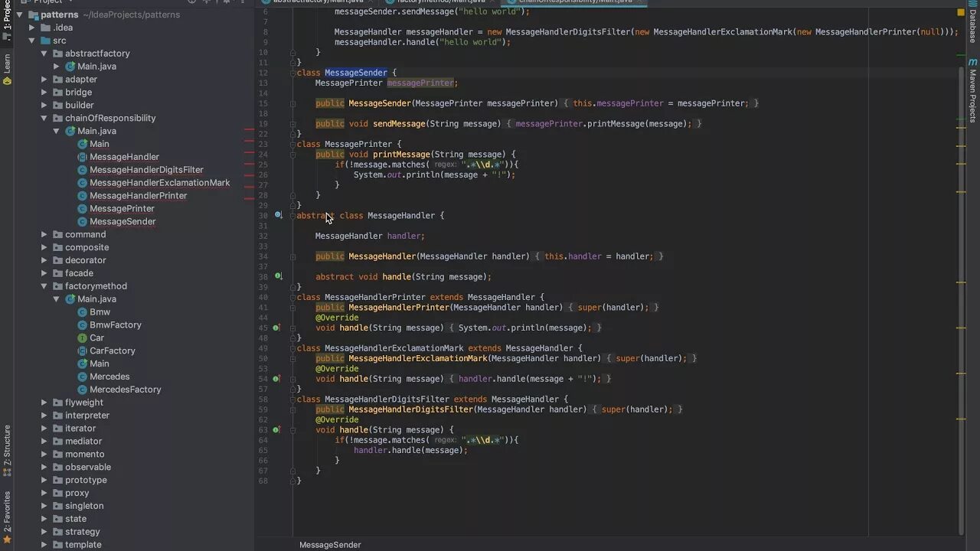This screenshot has width=980, height=551.
Task: Click the MessageHandlerExclamationMark class icon
Action: [x=82, y=183]
